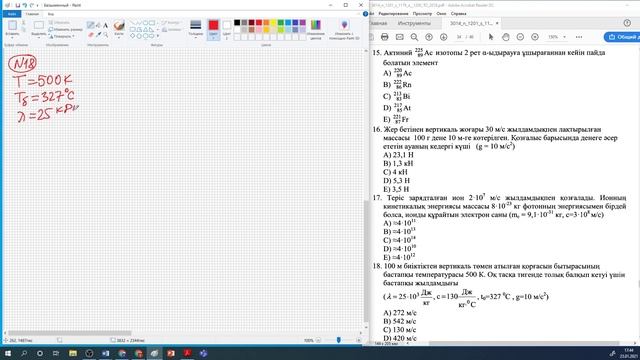The height and width of the screenshot is (360, 640).
Task: Select the Pencil tool in Paint
Action: point(91,25)
